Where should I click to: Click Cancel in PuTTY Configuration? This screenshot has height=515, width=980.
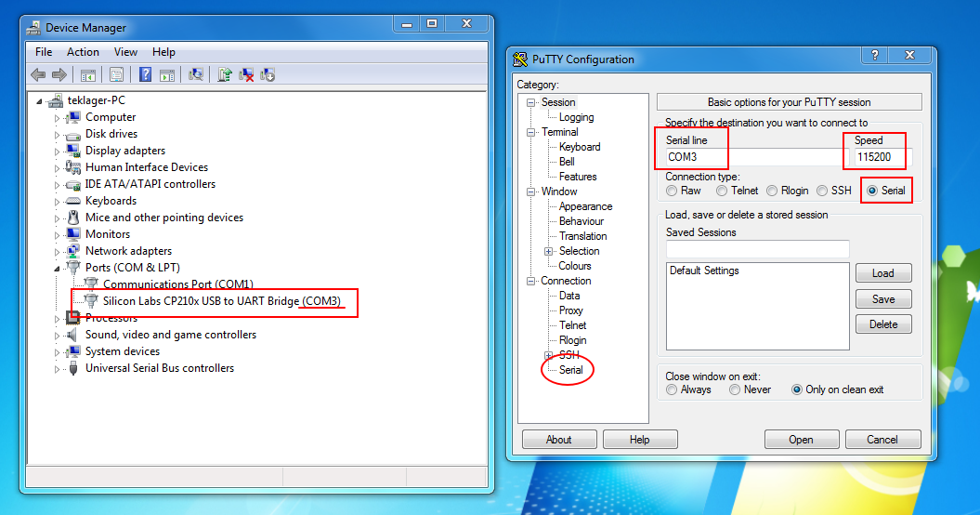(x=882, y=440)
